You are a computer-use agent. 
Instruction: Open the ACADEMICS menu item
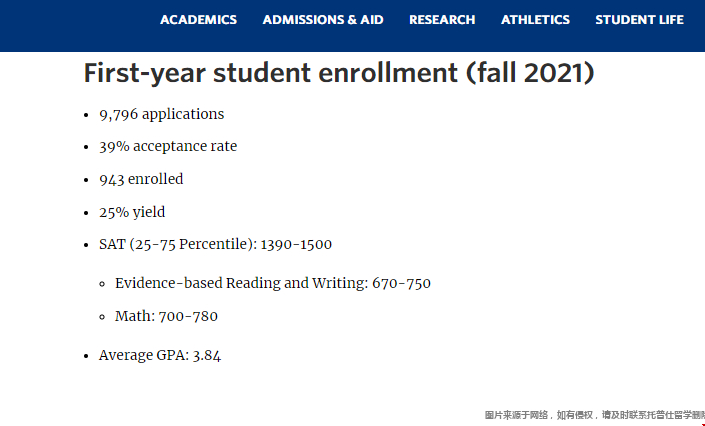pyautogui.click(x=198, y=20)
